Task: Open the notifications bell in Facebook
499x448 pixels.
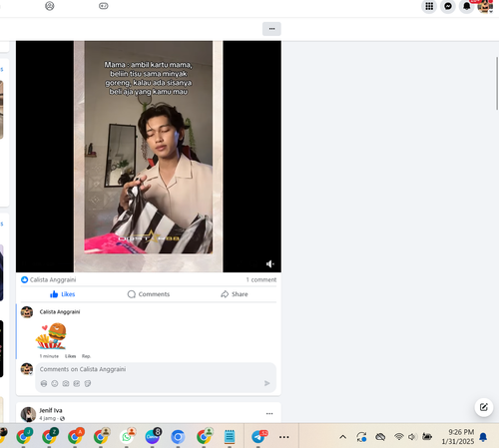Action: (467, 6)
